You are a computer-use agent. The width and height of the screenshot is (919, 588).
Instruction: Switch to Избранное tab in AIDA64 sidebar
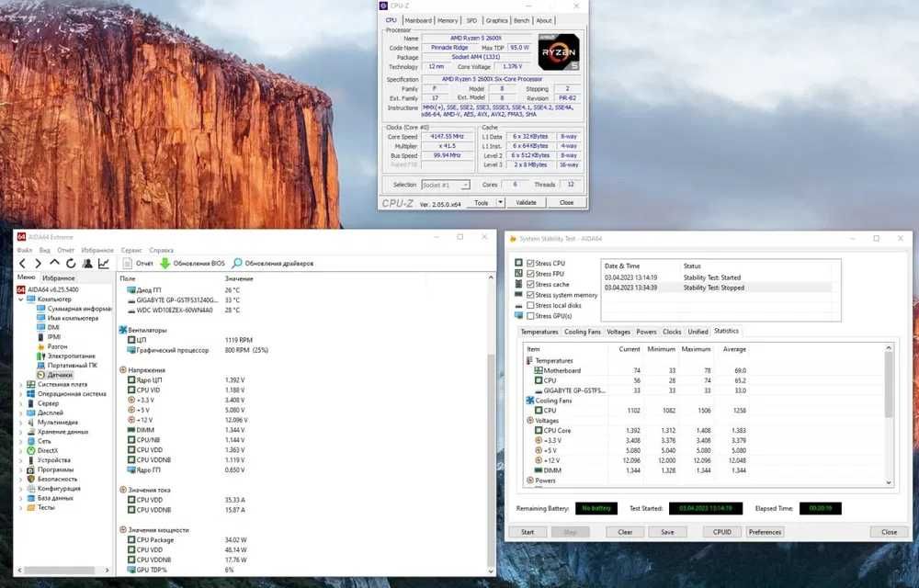pos(59,278)
